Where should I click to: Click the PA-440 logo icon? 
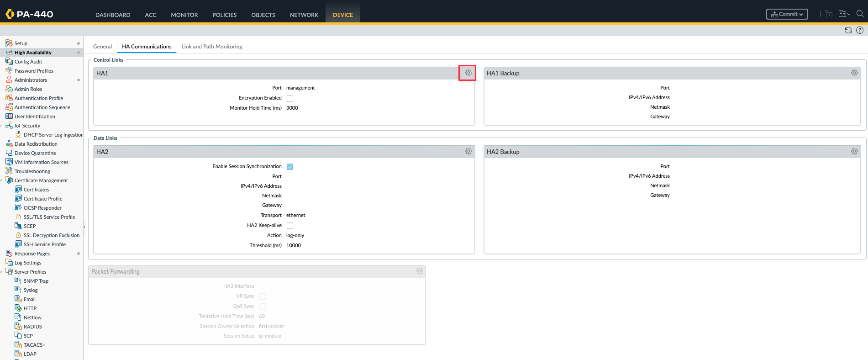point(10,14)
